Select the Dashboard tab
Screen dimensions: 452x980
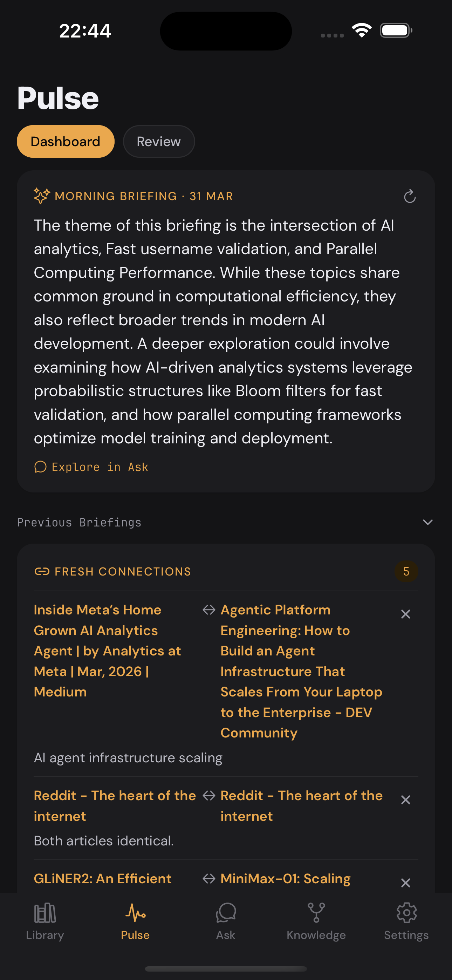[x=65, y=141]
